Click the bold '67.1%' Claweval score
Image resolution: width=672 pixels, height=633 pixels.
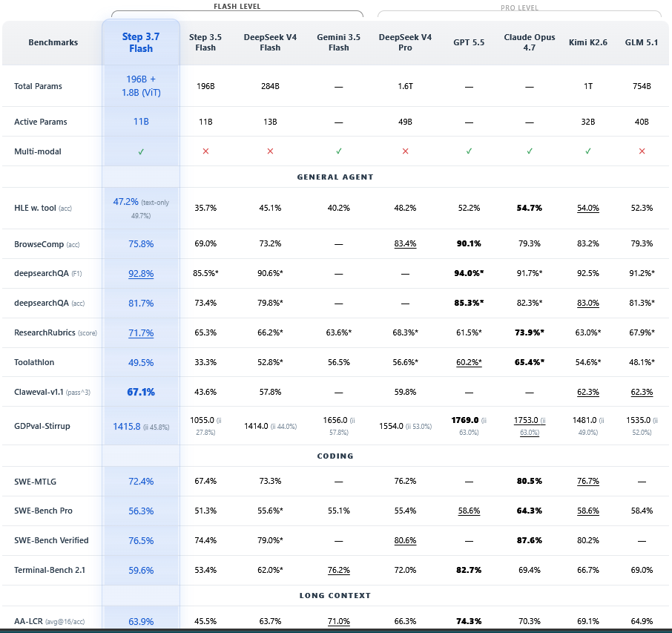(141, 392)
